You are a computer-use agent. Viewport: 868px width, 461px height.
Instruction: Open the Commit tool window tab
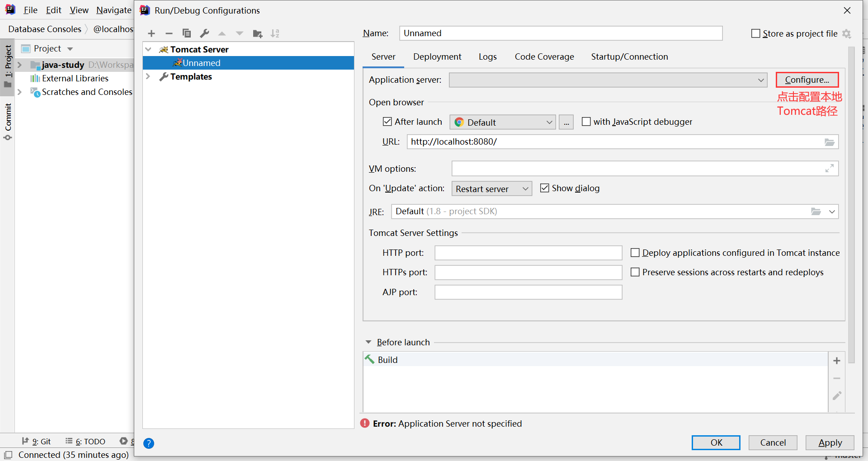pyautogui.click(x=8, y=122)
